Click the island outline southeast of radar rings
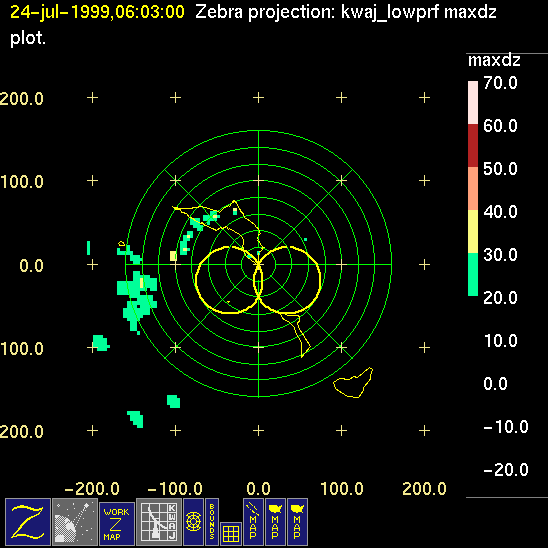 tap(353, 383)
